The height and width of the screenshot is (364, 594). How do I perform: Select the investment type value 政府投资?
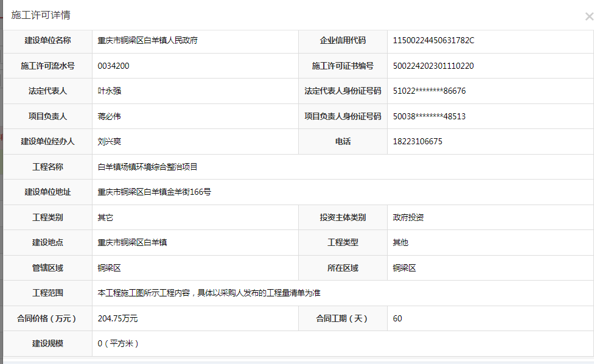point(408,217)
